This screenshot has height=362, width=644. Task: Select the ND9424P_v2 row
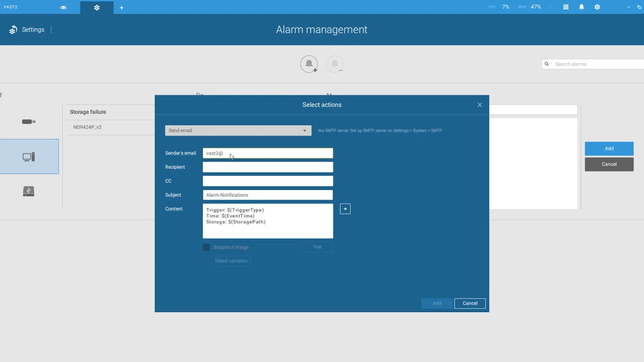(x=110, y=127)
